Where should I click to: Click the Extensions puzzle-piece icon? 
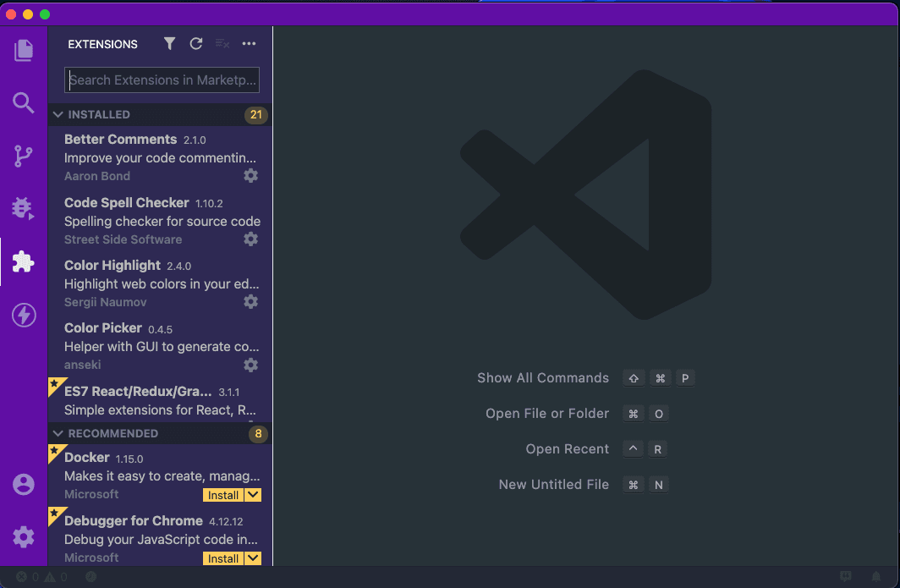24,262
